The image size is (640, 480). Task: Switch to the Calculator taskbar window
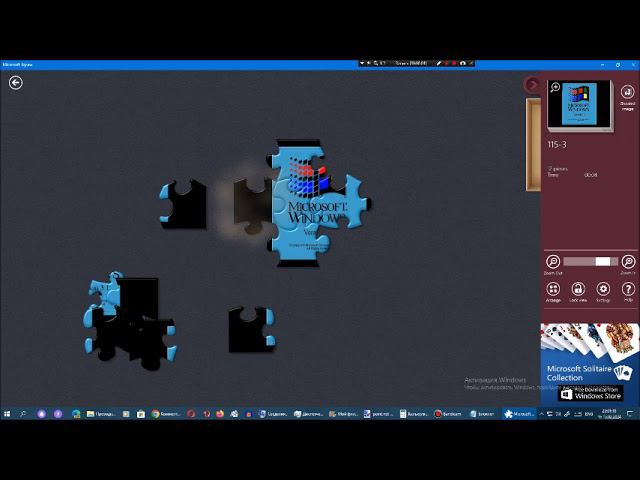[x=414, y=414]
